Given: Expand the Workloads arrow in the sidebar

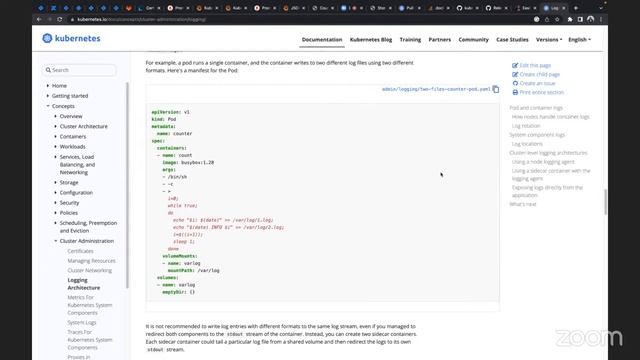Looking at the screenshot, I should [x=56, y=147].
